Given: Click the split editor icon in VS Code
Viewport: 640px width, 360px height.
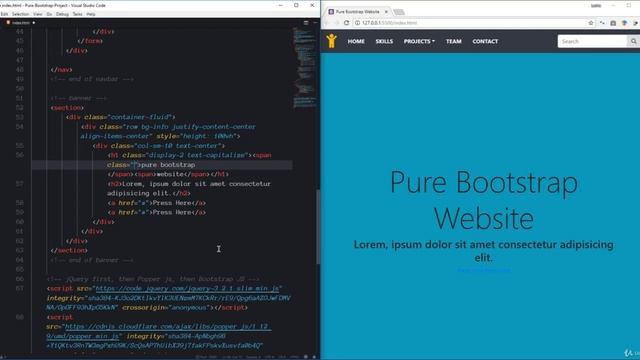Looking at the screenshot, I should (x=306, y=23).
